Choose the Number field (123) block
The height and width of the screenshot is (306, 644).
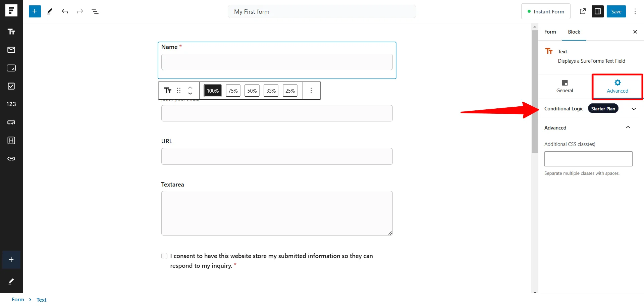click(x=11, y=104)
